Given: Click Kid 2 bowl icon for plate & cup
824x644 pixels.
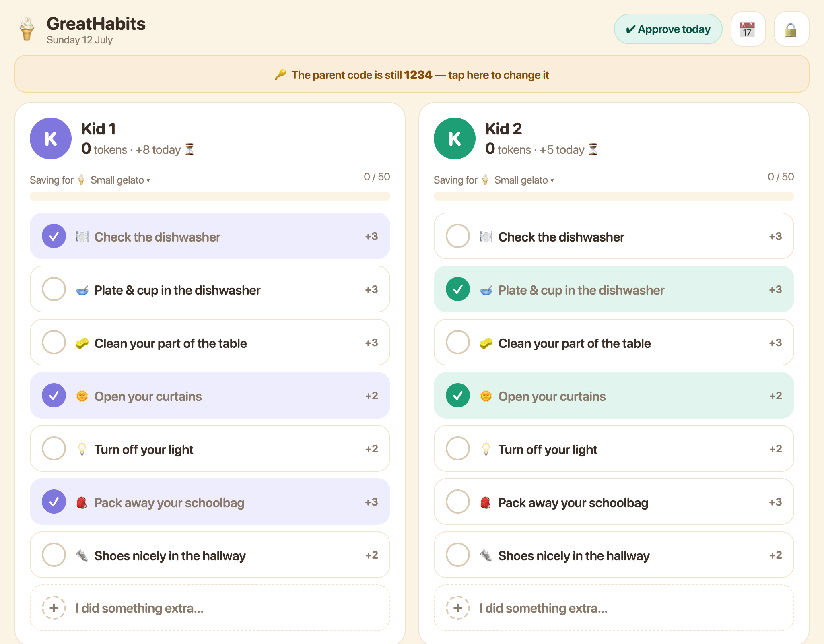Looking at the screenshot, I should [486, 290].
